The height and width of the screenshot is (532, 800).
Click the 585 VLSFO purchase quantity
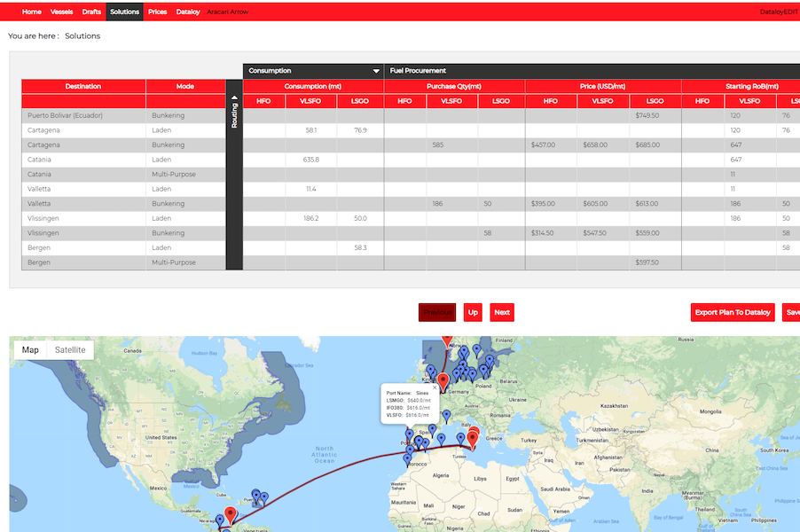point(438,145)
